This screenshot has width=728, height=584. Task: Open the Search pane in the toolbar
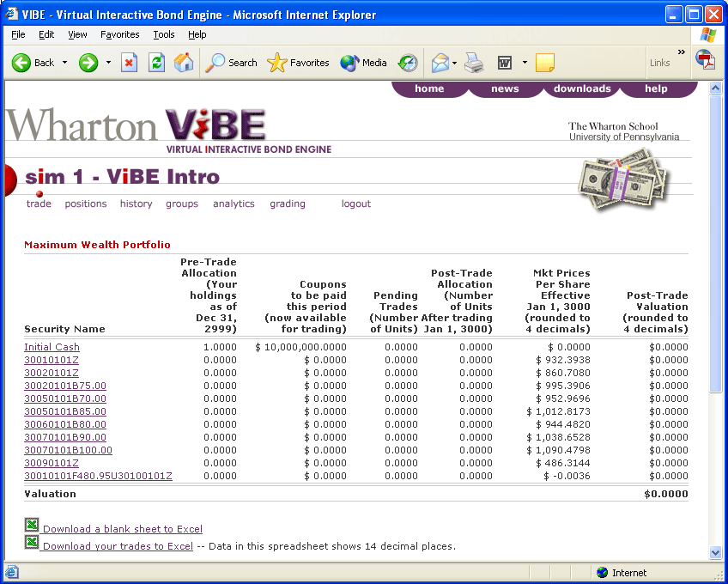click(x=231, y=63)
